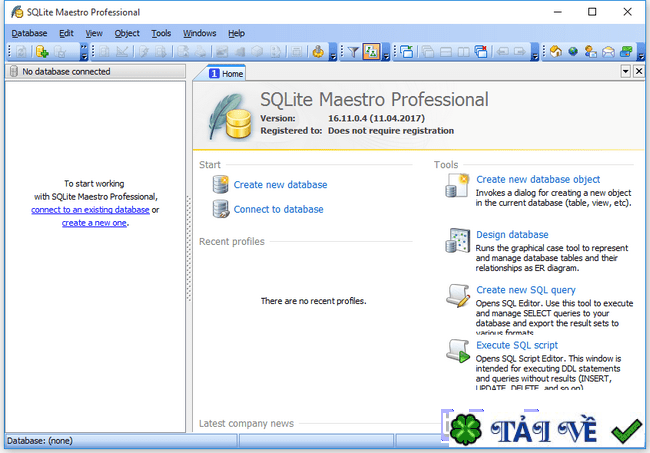The height and width of the screenshot is (453, 650).
Task: Click the database icon beside Create new database
Action: click(x=221, y=184)
